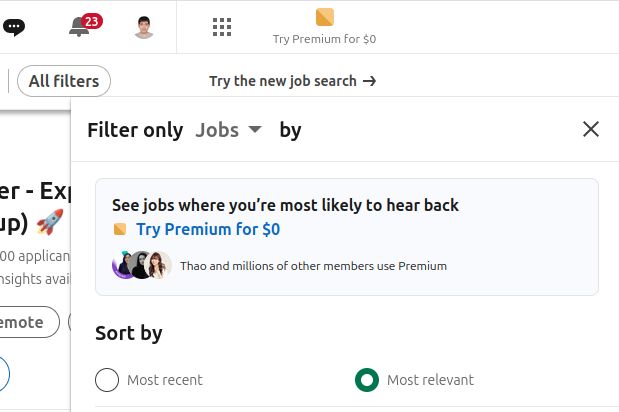The image size is (619, 412).
Task: Click the Premium member avatars in the card
Action: tap(142, 265)
